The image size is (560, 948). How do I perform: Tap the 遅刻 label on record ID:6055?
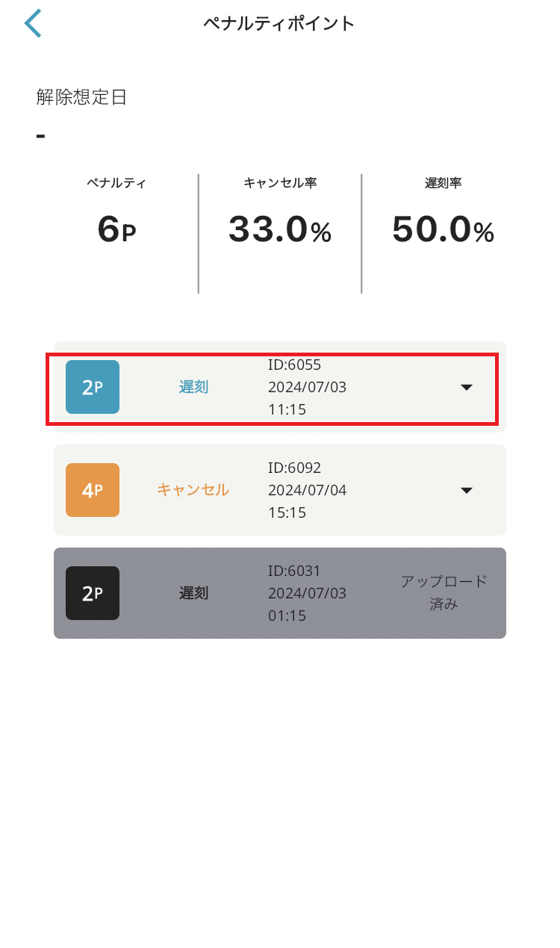[193, 387]
